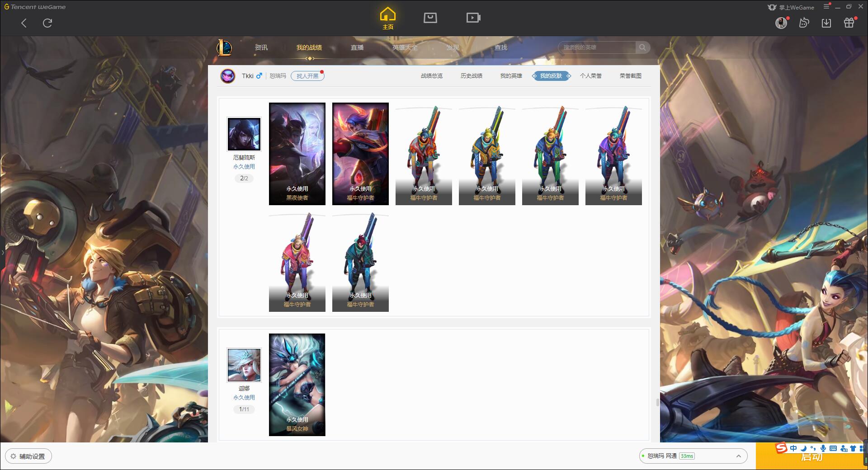Go back using the left arrow icon
The height and width of the screenshot is (470, 868).
pyautogui.click(x=24, y=23)
